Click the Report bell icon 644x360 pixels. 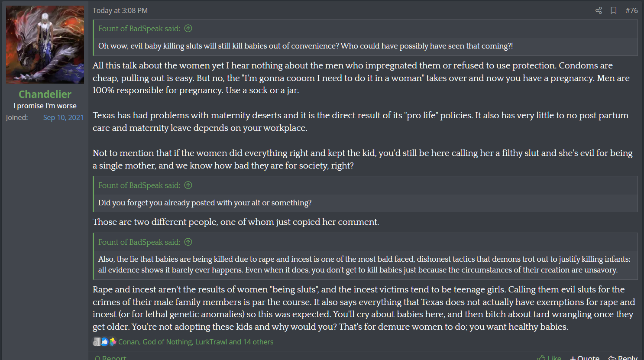tap(98, 358)
